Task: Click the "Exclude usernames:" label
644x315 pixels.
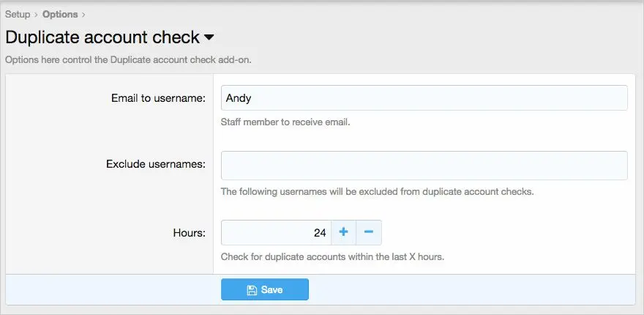Action: coord(155,164)
